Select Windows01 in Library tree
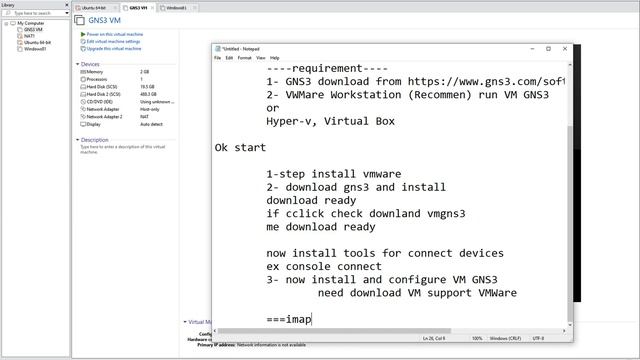The width and height of the screenshot is (640, 360). pyautogui.click(x=35, y=49)
